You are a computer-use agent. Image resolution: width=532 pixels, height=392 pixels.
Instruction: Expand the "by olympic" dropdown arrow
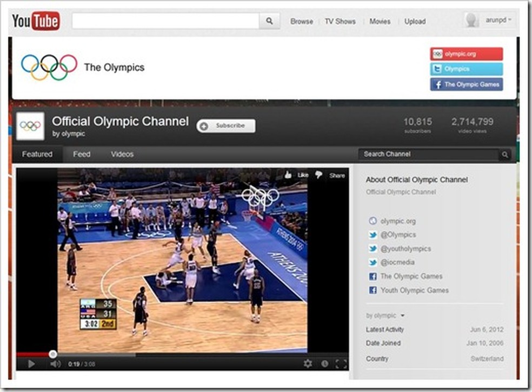pos(402,316)
